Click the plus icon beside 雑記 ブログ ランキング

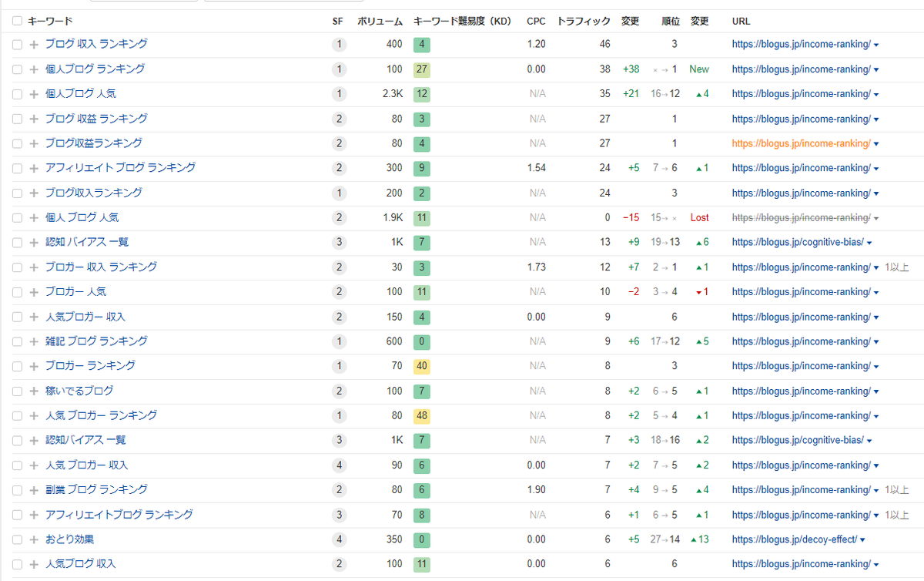coord(34,341)
